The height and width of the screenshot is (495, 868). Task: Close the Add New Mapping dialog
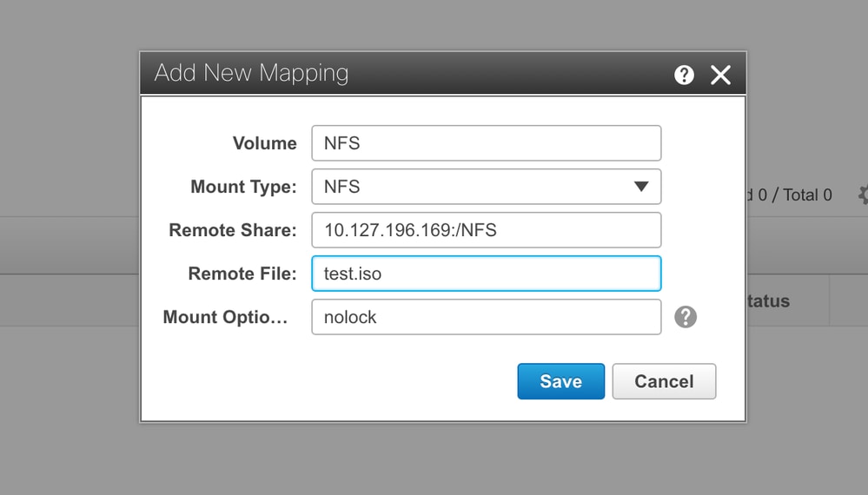pyautogui.click(x=721, y=75)
